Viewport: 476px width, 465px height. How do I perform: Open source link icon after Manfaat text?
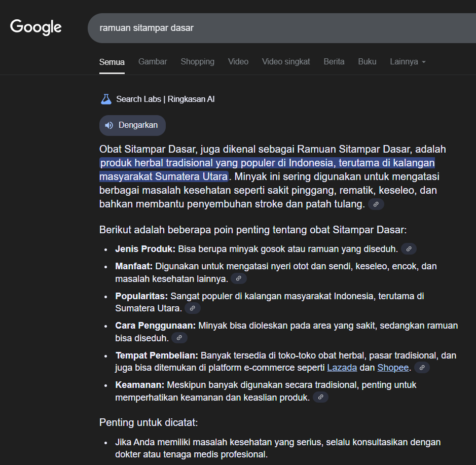point(239,279)
